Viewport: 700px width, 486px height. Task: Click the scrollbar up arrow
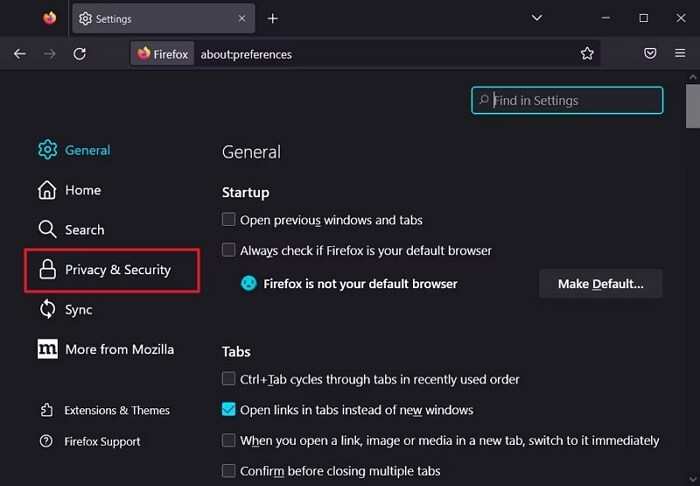point(693,77)
